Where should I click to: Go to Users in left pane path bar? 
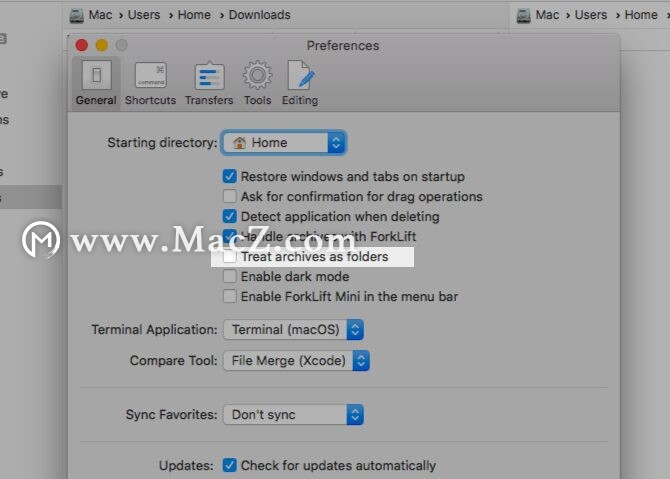pyautogui.click(x=144, y=15)
